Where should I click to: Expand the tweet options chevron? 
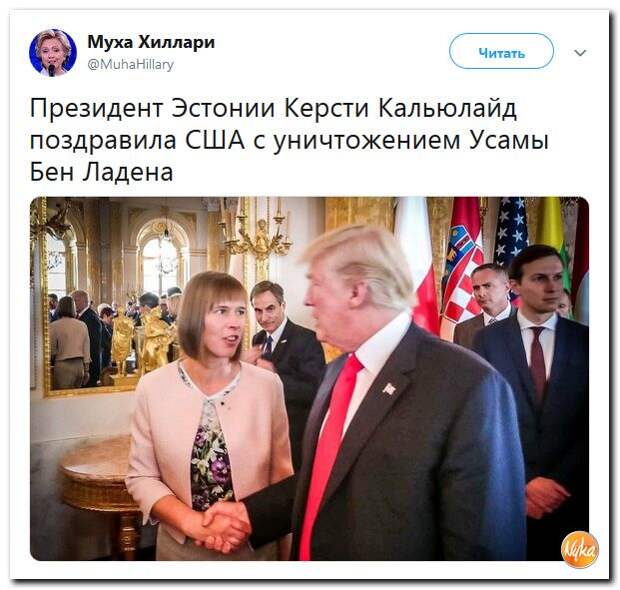click(x=580, y=53)
